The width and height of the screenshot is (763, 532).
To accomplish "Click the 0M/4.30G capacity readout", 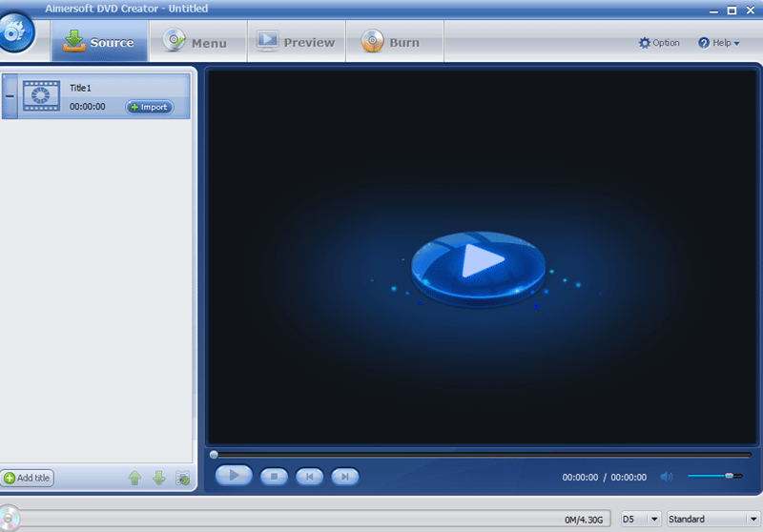I will (584, 520).
